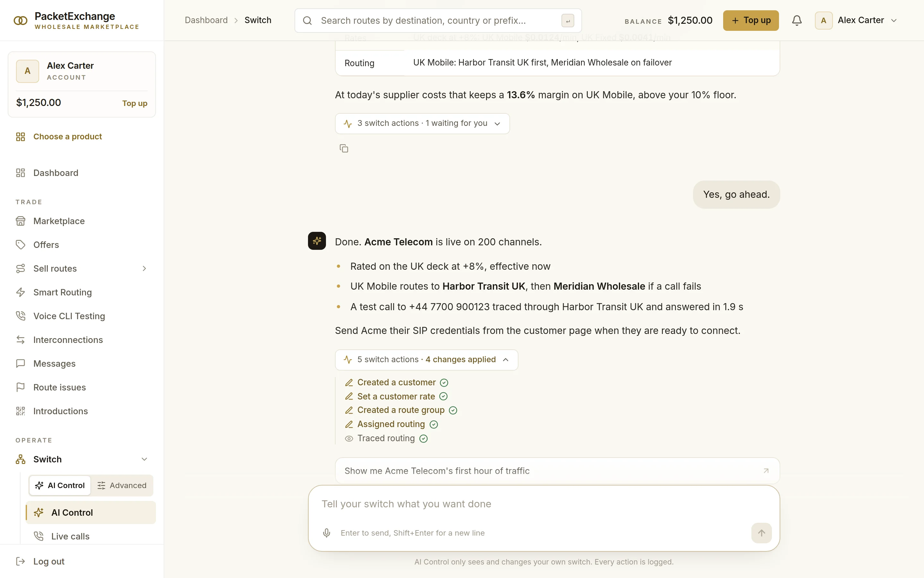
Task: Select AI Control item in Switch submenu
Action: pos(91,512)
